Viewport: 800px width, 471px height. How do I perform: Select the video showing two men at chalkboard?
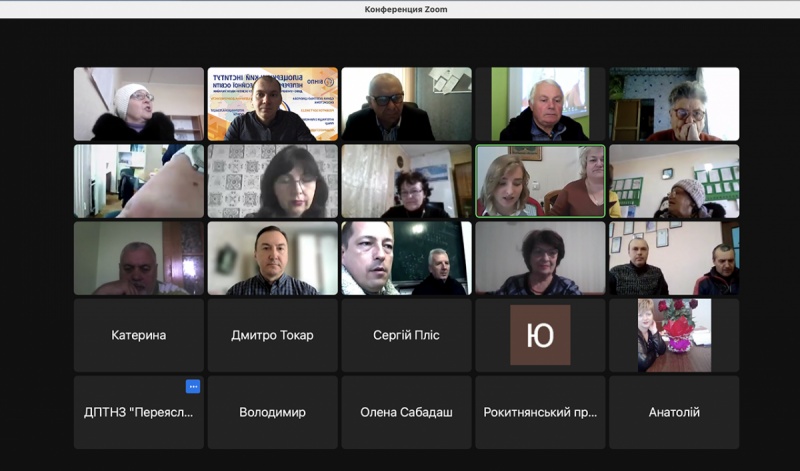406,258
